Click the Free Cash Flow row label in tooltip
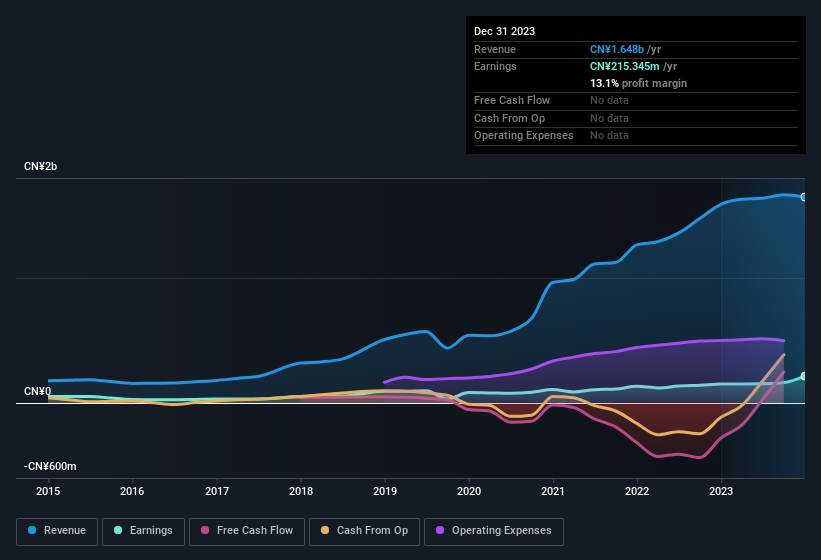The height and width of the screenshot is (560, 821). (x=512, y=100)
